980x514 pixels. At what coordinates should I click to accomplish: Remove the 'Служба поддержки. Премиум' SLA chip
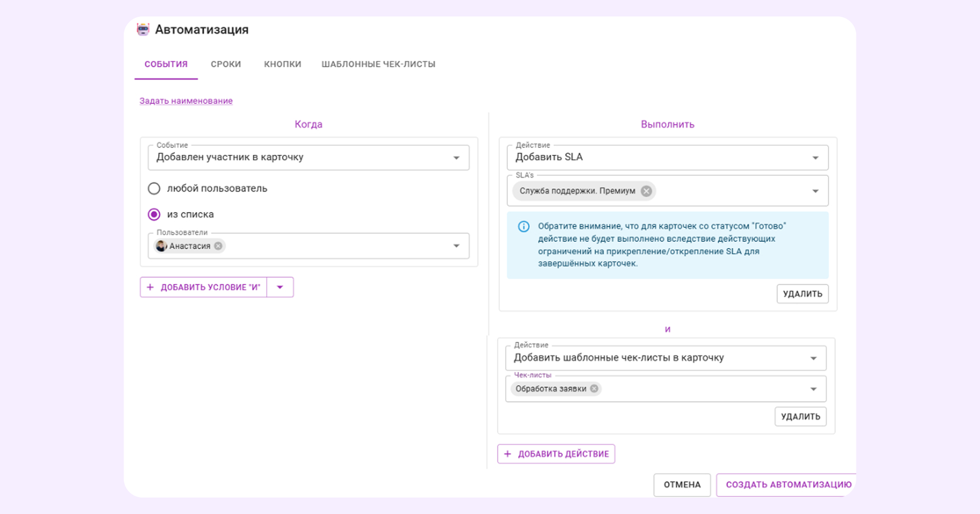646,191
